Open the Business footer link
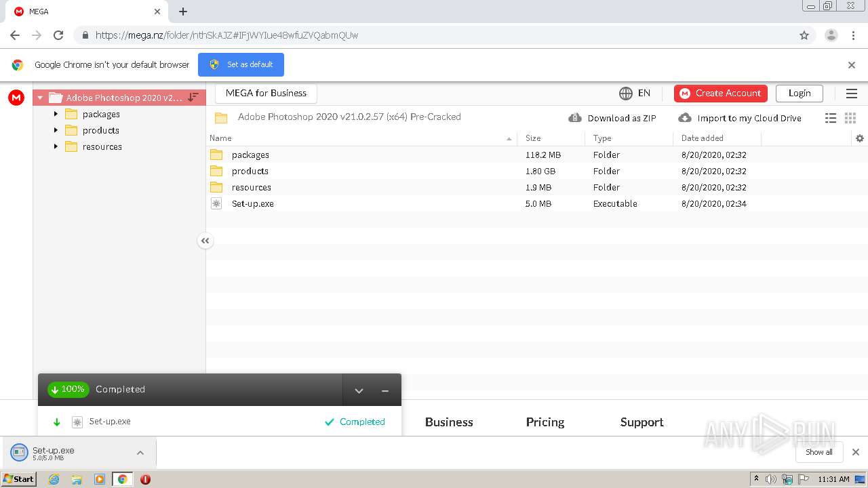Screen dimensions: 868x488 [449, 422]
